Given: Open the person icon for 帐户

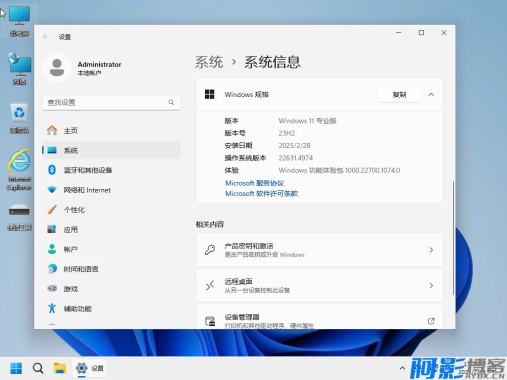Looking at the screenshot, I should click(x=52, y=249).
